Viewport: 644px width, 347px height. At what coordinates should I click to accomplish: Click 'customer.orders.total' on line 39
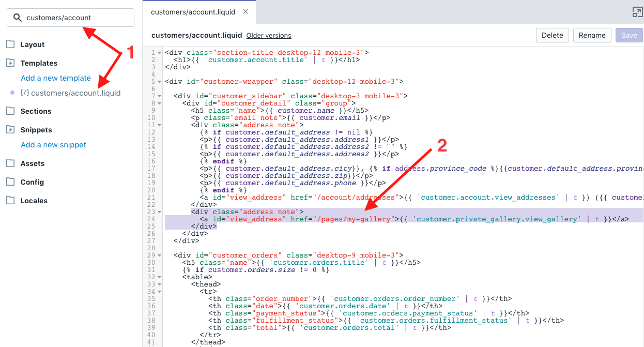pos(348,328)
